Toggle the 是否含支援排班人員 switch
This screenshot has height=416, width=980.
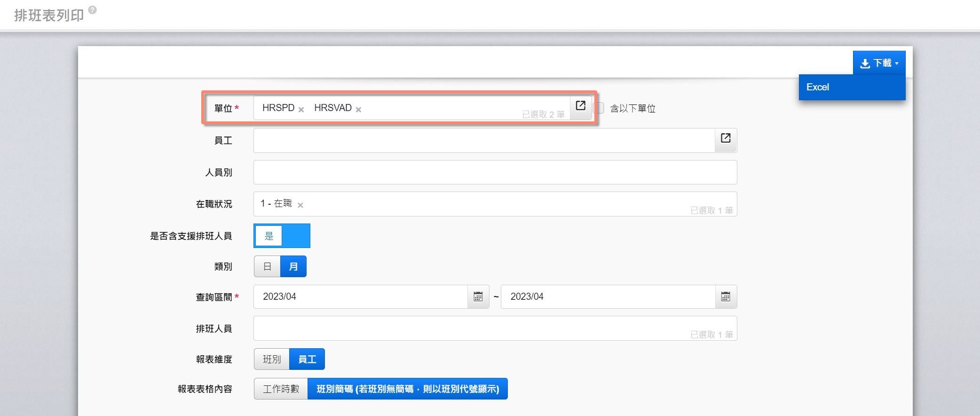pyautogui.click(x=282, y=236)
